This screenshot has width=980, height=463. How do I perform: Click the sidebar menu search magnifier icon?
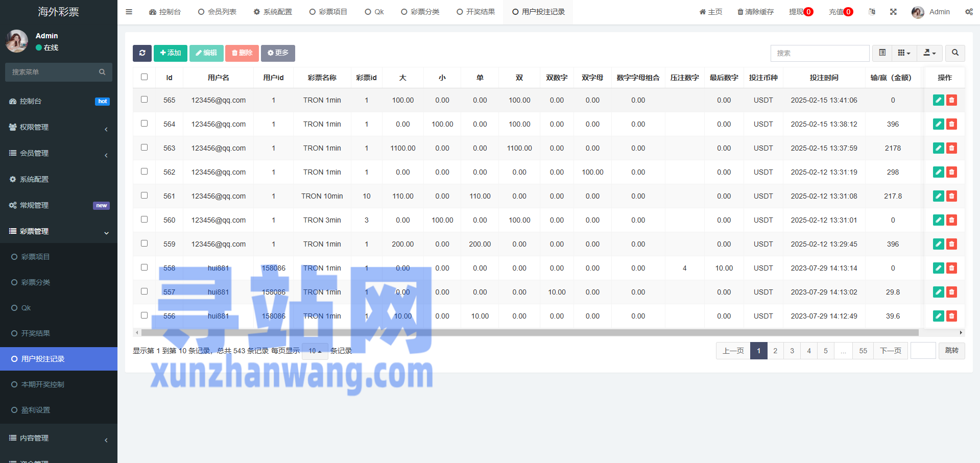pos(102,72)
